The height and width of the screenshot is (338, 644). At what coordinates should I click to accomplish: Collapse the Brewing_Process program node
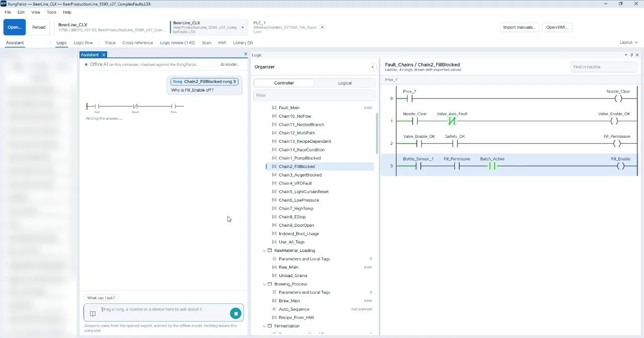click(x=264, y=284)
